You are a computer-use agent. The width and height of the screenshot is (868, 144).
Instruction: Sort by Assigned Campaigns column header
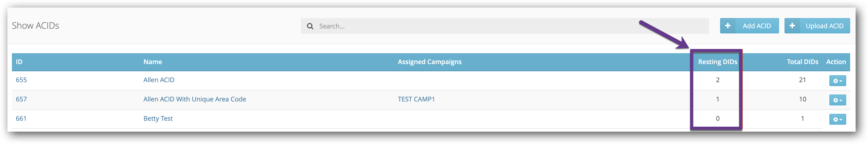(429, 62)
